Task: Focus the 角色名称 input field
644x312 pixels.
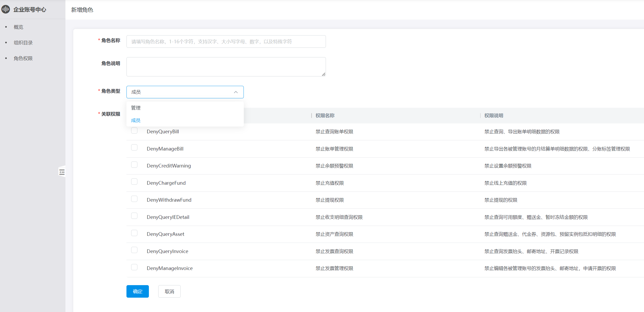Action: [226, 41]
